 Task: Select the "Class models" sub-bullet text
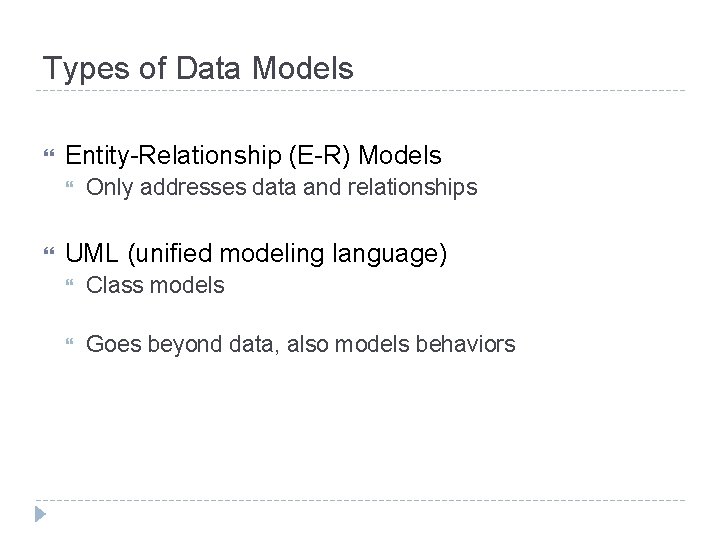[155, 285]
